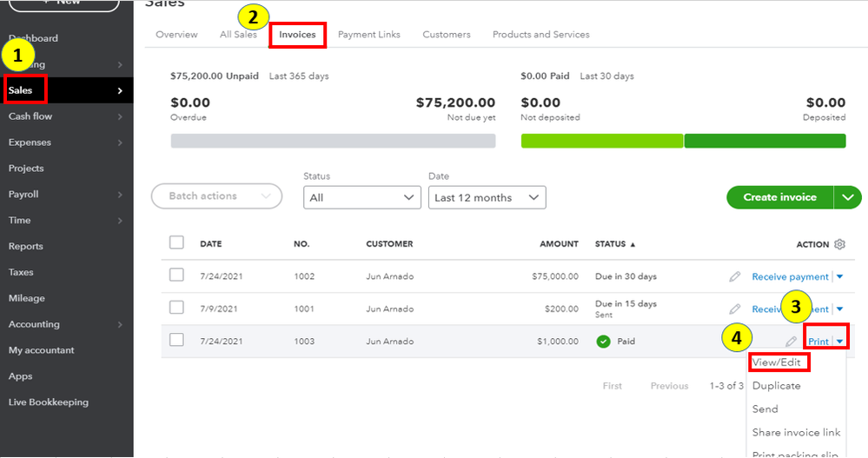Click Receive payment for invoice 1002
The width and height of the screenshot is (868, 458).
pyautogui.click(x=790, y=277)
